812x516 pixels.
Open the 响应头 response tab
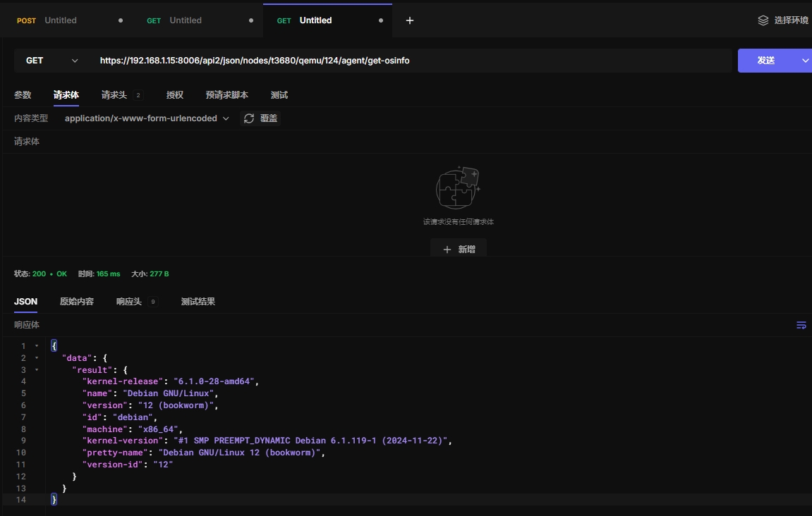(129, 302)
